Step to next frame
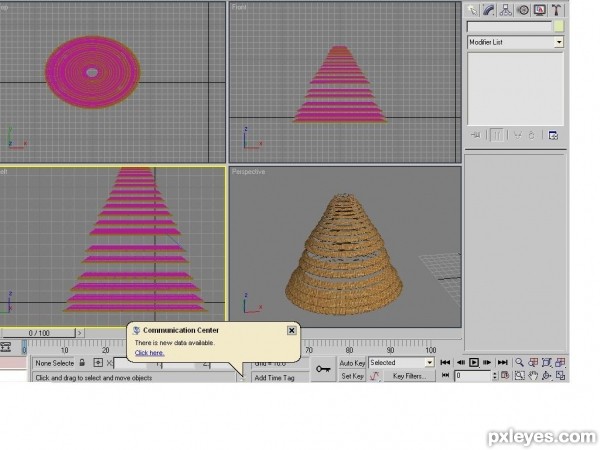The width and height of the screenshot is (600, 450). pos(487,362)
